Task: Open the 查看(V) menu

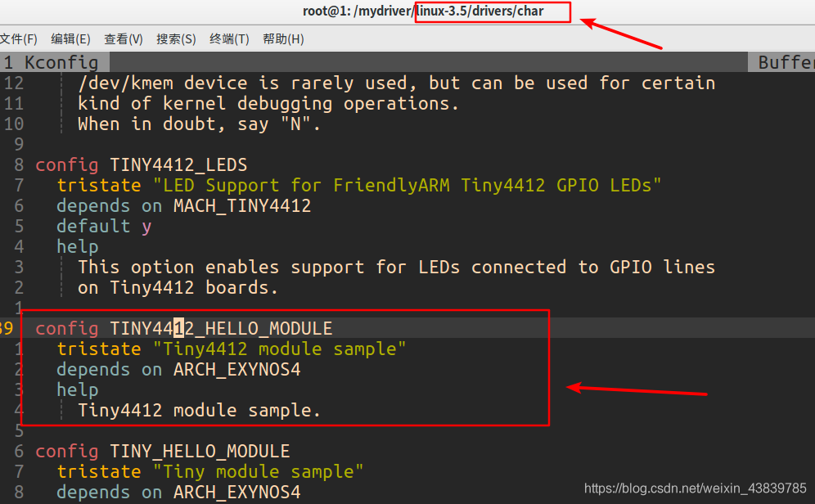Action: point(124,39)
